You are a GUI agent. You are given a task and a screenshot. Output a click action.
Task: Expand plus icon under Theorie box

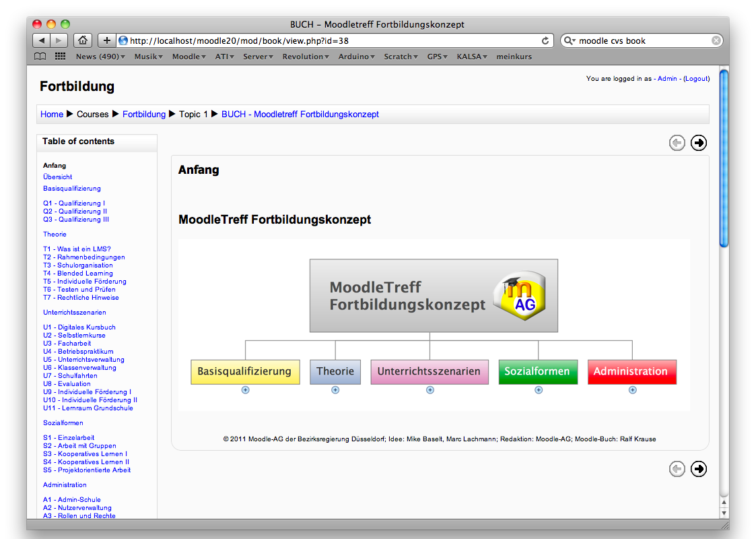pos(335,390)
